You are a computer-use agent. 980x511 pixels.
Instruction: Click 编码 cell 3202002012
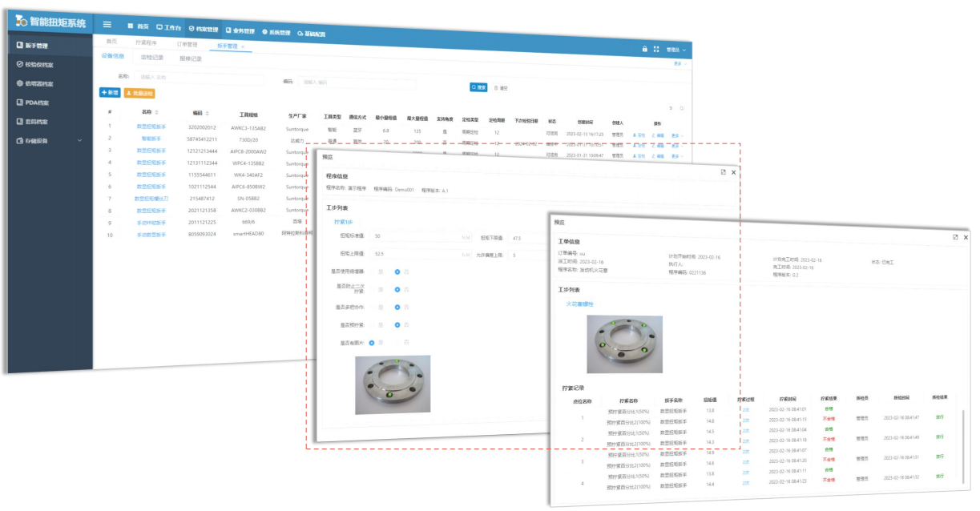202,127
